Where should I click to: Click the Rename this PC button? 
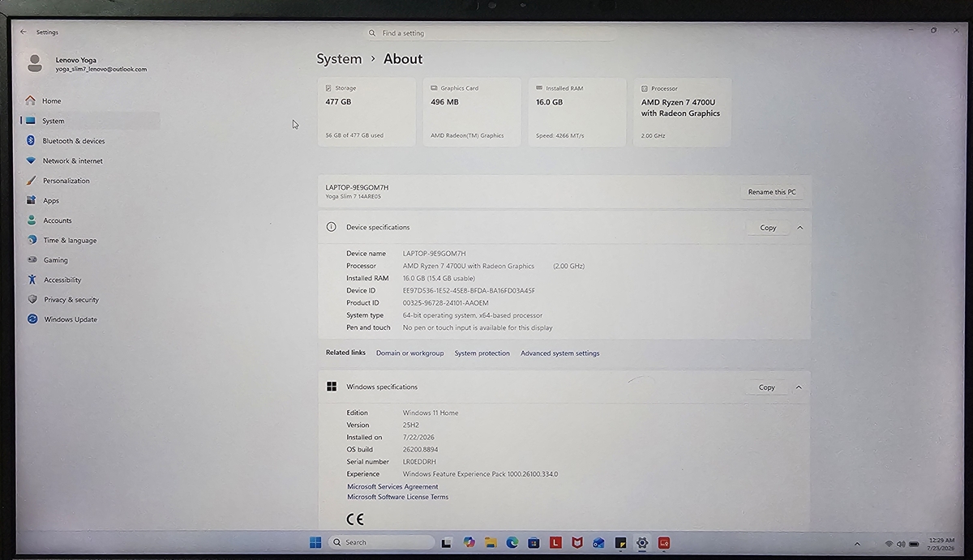pos(772,192)
